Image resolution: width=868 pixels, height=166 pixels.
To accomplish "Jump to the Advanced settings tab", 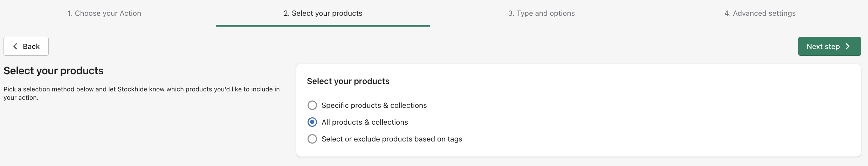I will point(760,13).
